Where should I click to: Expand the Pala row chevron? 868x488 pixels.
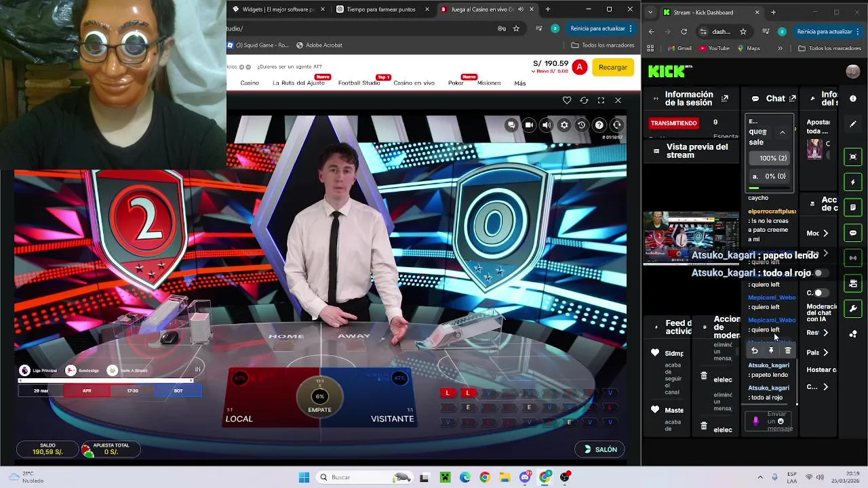coord(825,352)
